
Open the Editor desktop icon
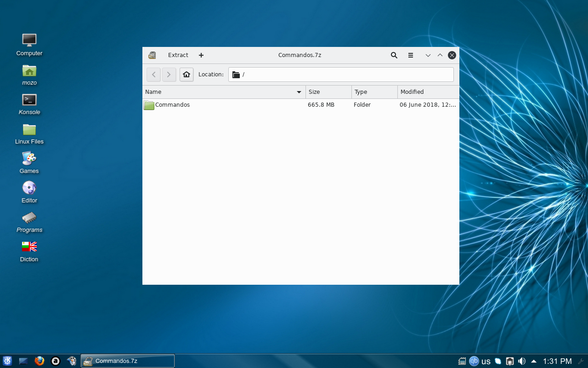[x=29, y=192]
